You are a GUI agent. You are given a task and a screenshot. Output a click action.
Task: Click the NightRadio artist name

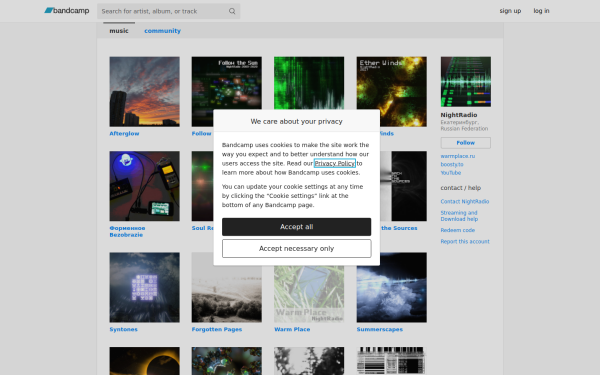coord(459,115)
